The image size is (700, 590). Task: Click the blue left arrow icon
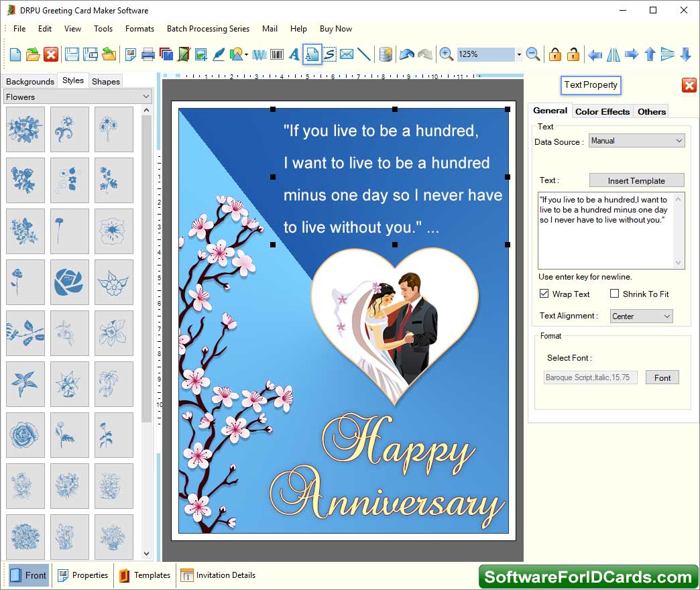[x=595, y=54]
